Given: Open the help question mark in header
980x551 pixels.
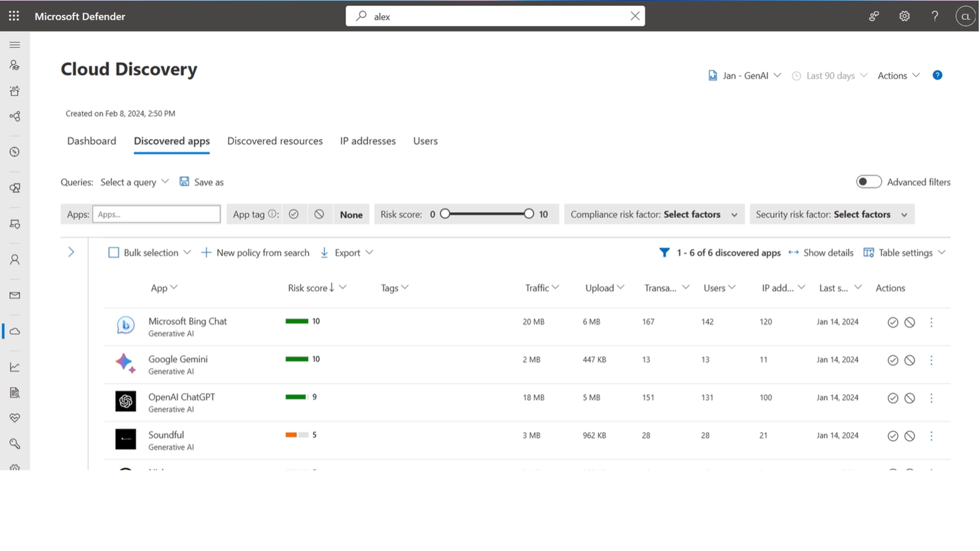Looking at the screenshot, I should pyautogui.click(x=934, y=16).
